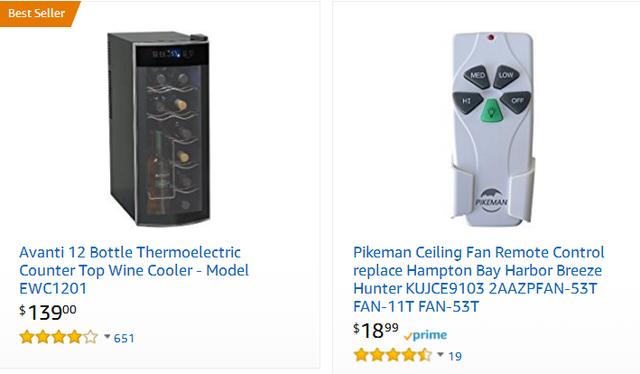
Task: Open the 651 customer reviews link
Action: click(x=124, y=338)
